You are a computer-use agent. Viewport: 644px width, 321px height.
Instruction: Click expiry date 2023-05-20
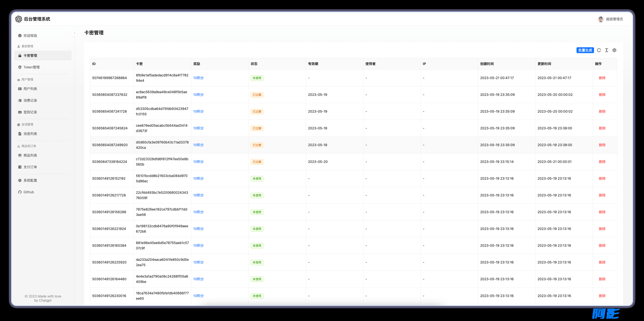[x=317, y=162]
